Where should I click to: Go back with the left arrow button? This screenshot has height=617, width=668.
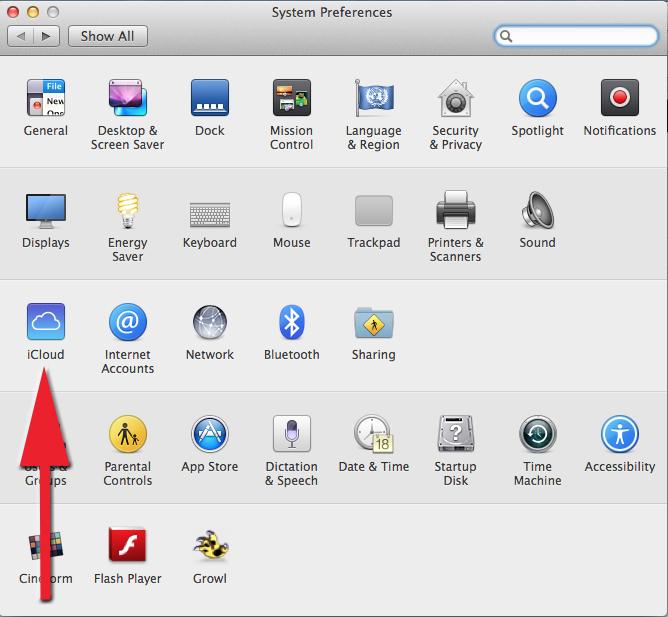tap(20, 36)
